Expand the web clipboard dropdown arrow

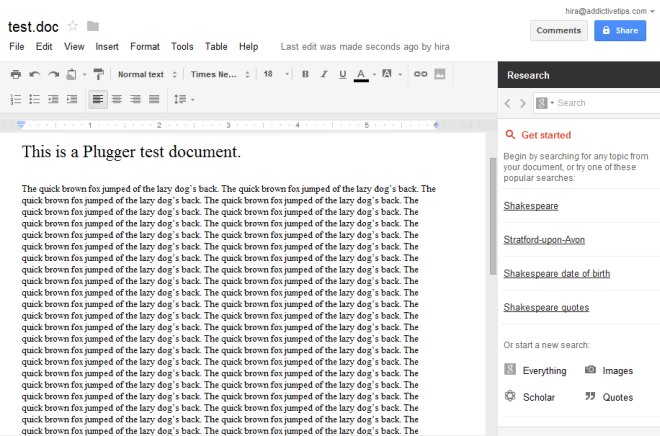point(85,75)
